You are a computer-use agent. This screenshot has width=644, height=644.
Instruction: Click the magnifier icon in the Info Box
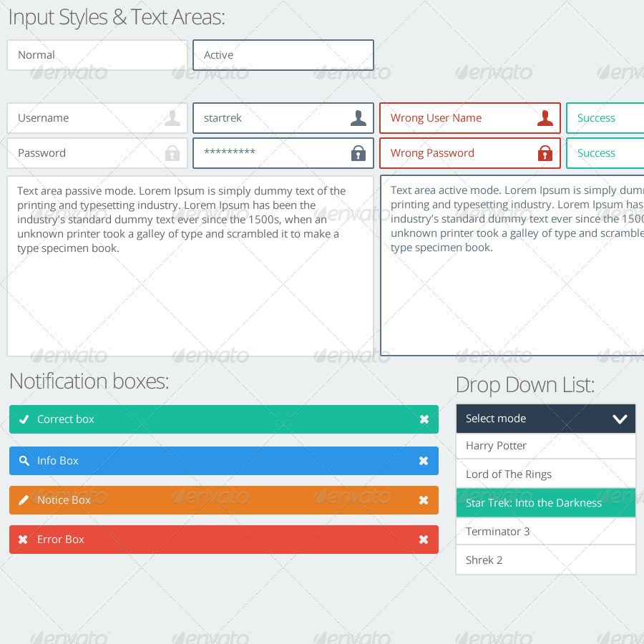23,461
